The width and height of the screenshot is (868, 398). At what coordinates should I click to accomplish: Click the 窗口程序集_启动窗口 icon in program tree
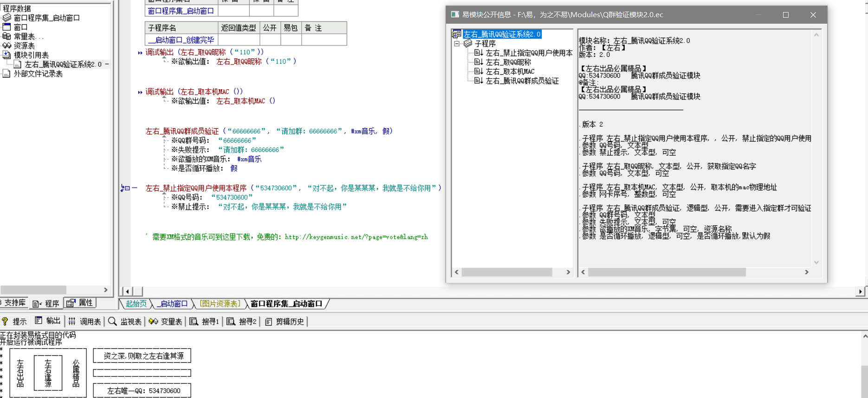pos(6,18)
